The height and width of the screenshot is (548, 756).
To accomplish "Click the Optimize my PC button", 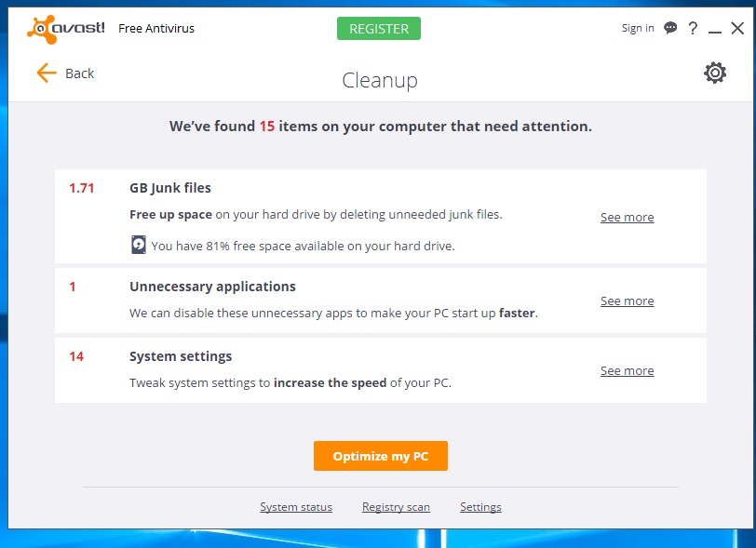I will [x=381, y=456].
